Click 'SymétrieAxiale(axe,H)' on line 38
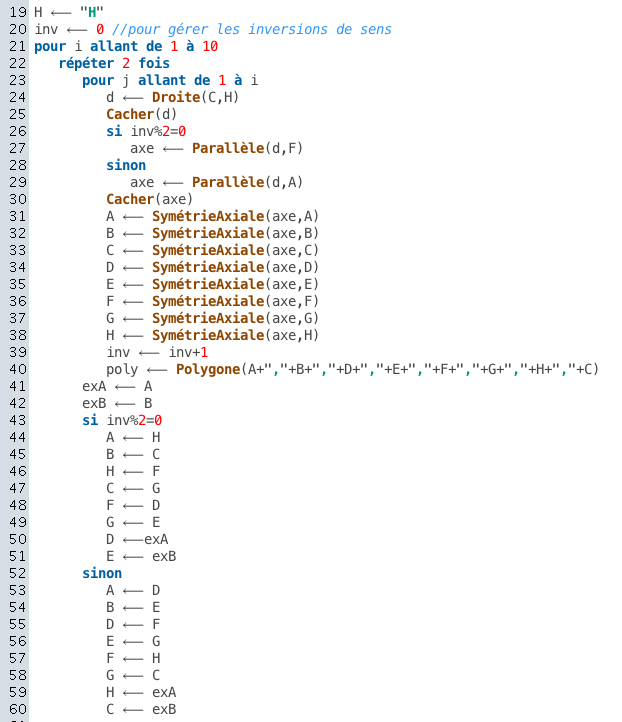Screen dimensions: 622x722 click(x=235, y=336)
